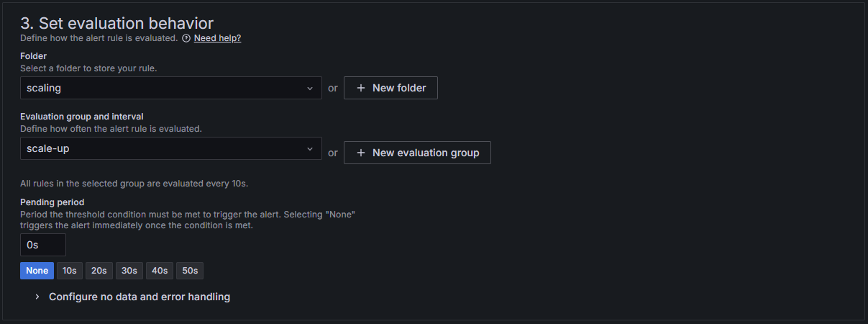
Task: Choose the 20s pending period preset
Action: point(99,271)
